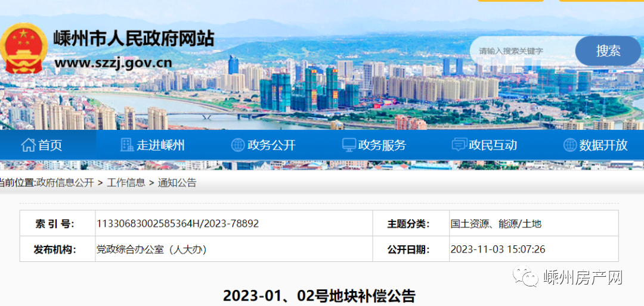644x306 pixels.
Task: Click the globe icon beside 数据开放
Action: pyautogui.click(x=570, y=145)
